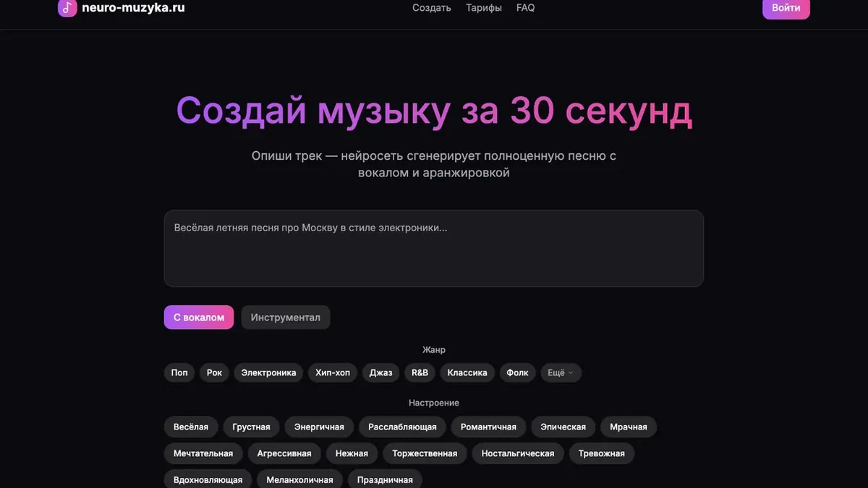Open the FAQ navigation link
This screenshot has height=488, width=868.
coord(526,8)
